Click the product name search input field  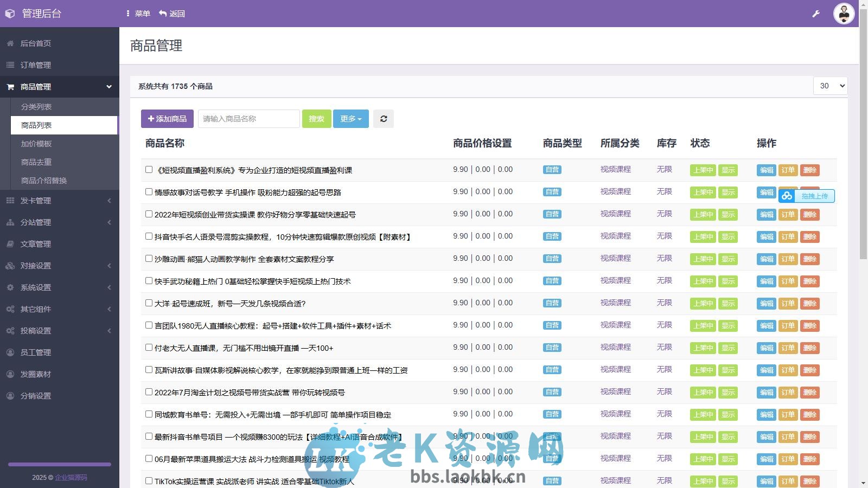pos(247,118)
